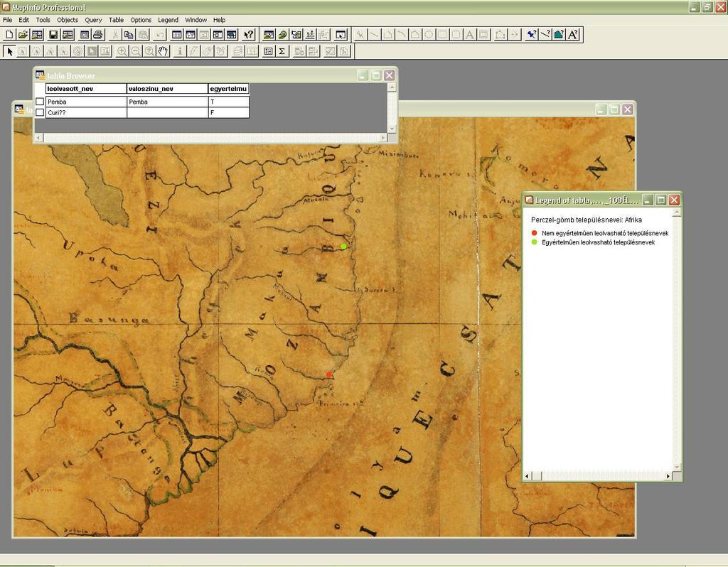Click the New Table toolbar icon

tap(9, 35)
